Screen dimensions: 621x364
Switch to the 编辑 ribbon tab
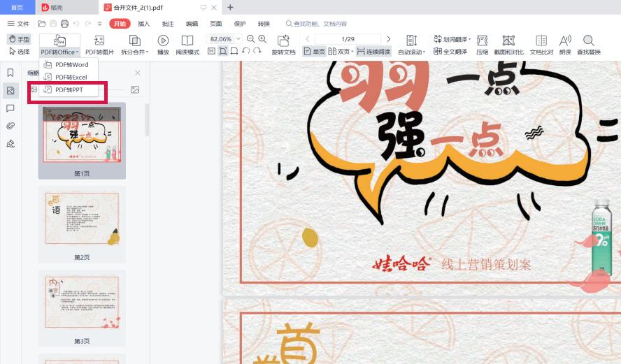[192, 24]
